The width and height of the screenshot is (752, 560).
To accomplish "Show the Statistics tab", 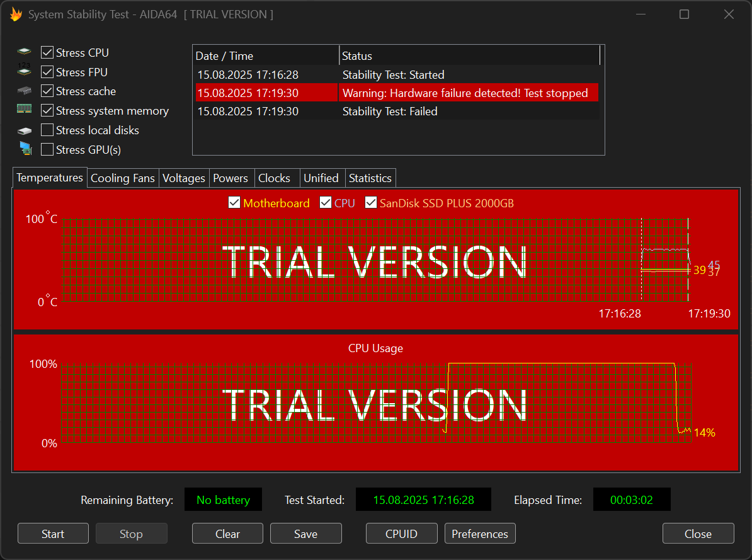I will pyautogui.click(x=370, y=178).
